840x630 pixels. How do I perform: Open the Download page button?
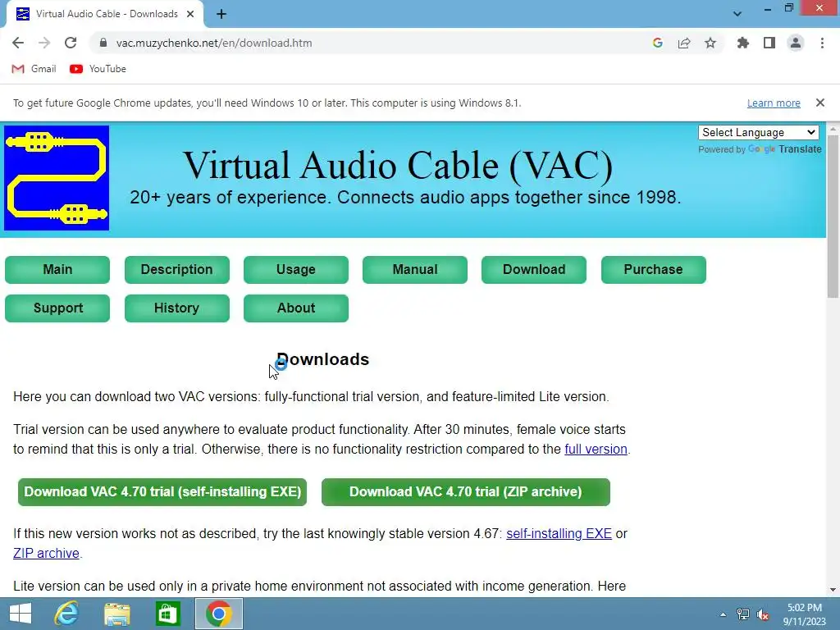pyautogui.click(x=534, y=269)
